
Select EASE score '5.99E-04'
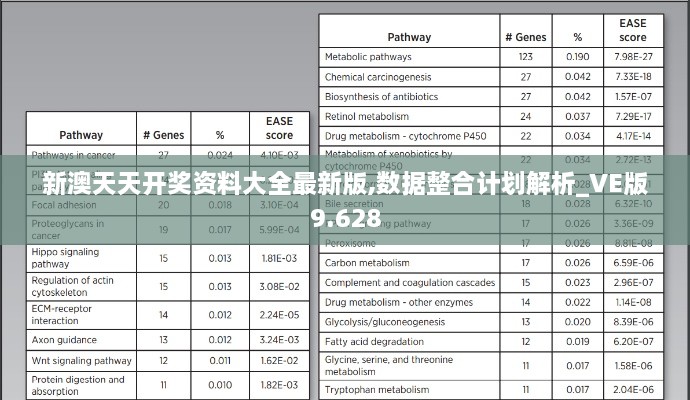point(279,230)
